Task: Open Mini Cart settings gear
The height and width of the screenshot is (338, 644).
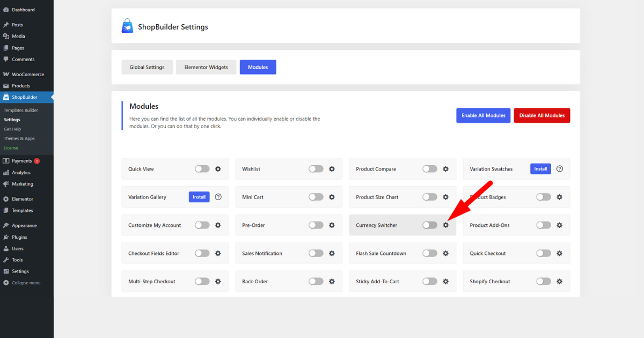Action: (332, 197)
